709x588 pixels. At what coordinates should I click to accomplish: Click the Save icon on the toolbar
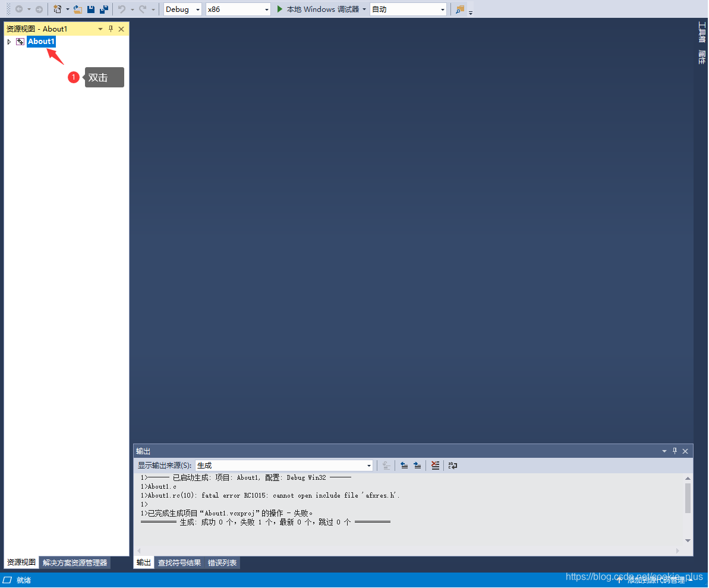(90, 9)
